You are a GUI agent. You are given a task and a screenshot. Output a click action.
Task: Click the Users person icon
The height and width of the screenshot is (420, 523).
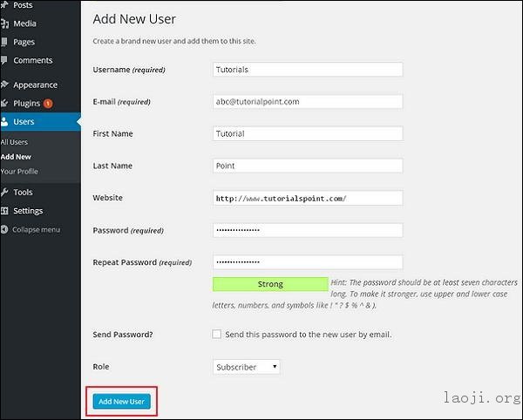4,122
